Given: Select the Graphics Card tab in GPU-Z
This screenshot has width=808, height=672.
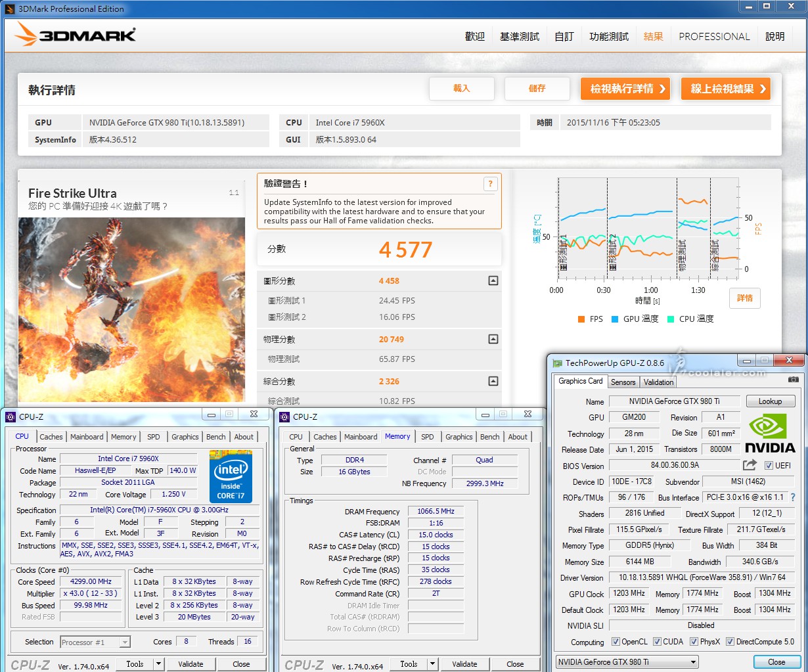Looking at the screenshot, I should tap(580, 381).
